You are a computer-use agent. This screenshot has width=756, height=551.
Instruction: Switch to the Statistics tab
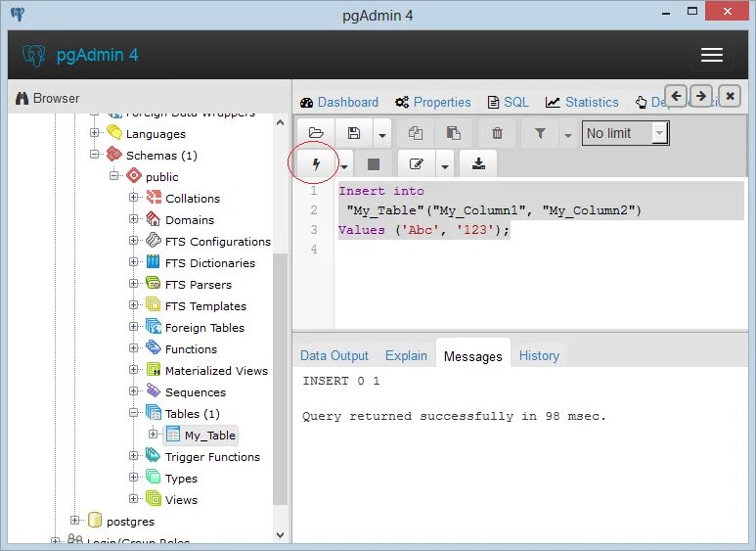(582, 103)
